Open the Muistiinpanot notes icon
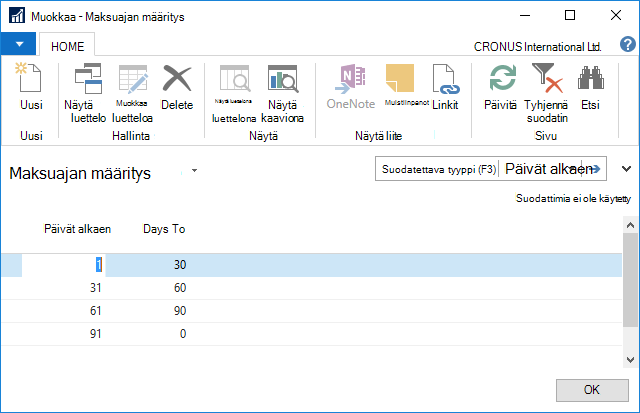 pos(400,78)
